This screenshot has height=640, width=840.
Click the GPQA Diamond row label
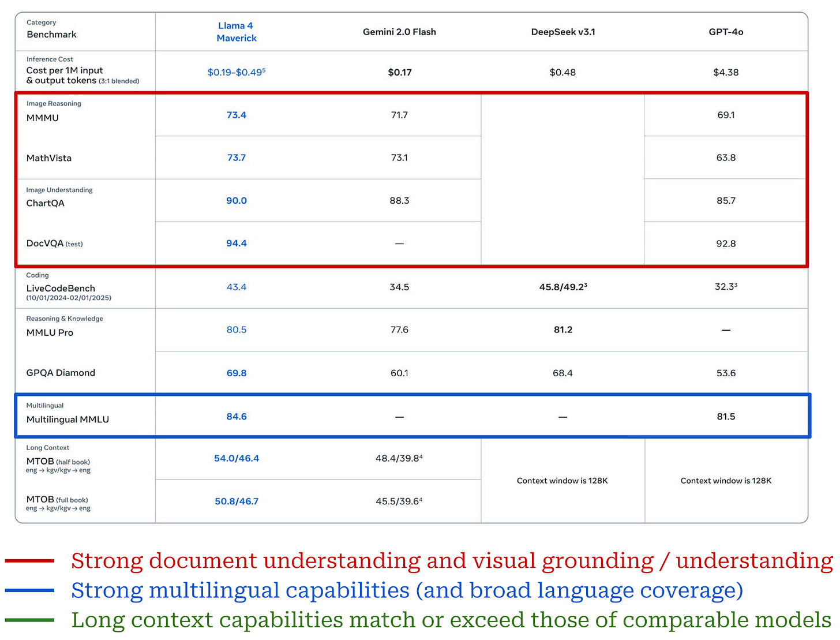(61, 373)
